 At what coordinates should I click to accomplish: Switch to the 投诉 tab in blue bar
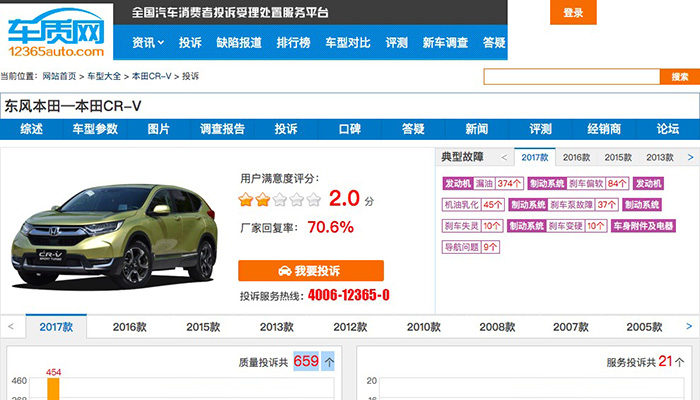click(286, 129)
